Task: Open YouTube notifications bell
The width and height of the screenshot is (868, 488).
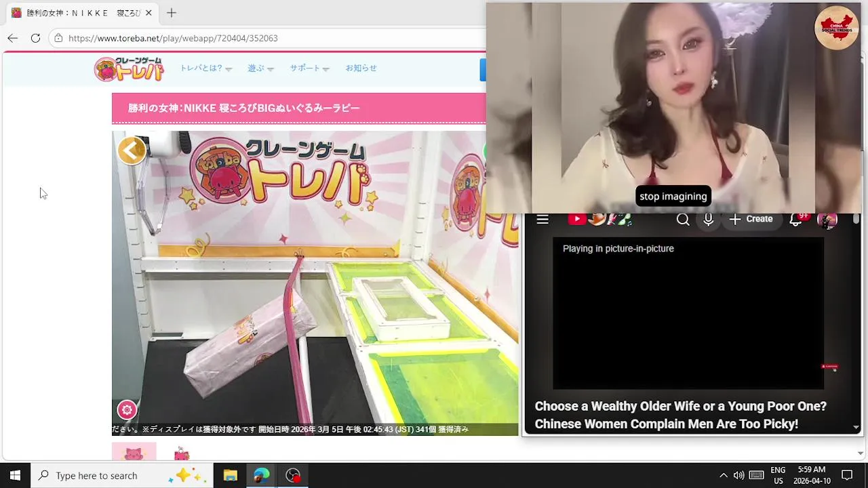Action: pos(796,220)
